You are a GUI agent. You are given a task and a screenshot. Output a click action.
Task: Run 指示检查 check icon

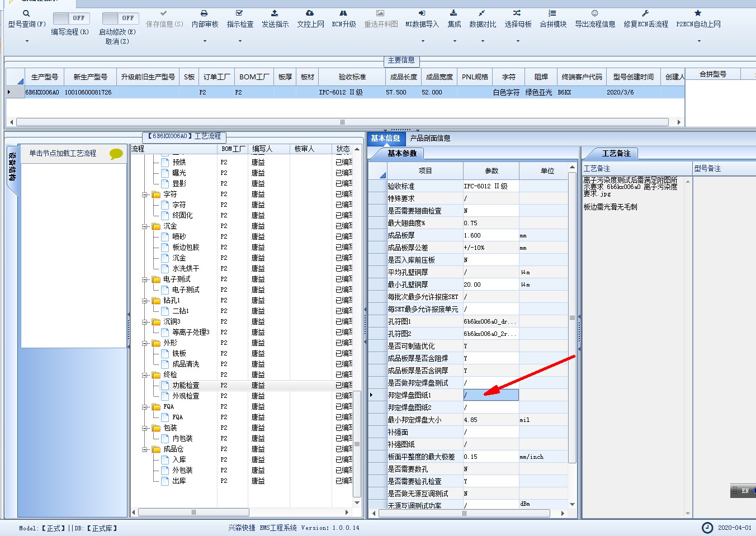click(239, 13)
